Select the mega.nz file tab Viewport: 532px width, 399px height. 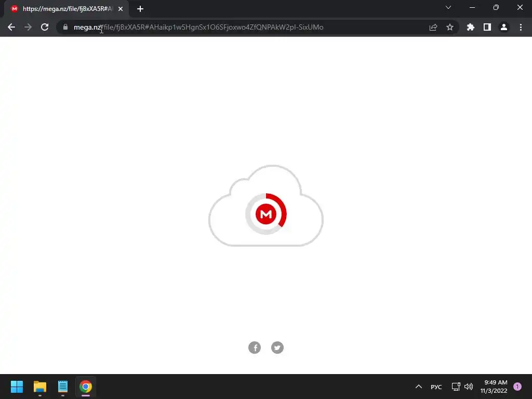point(66,9)
